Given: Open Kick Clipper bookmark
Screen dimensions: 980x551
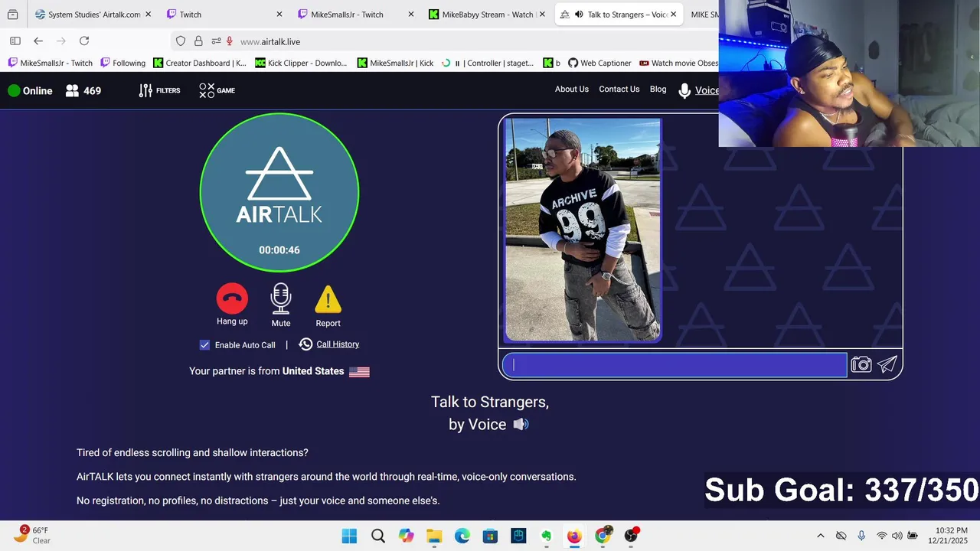Looking at the screenshot, I should tap(301, 63).
